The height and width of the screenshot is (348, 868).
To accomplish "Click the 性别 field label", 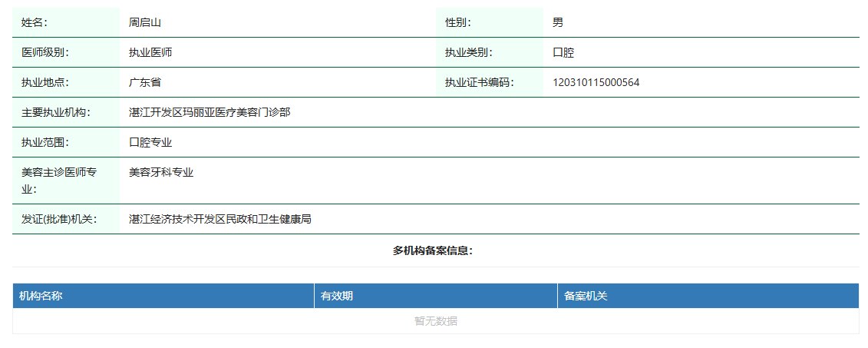I will click(458, 23).
